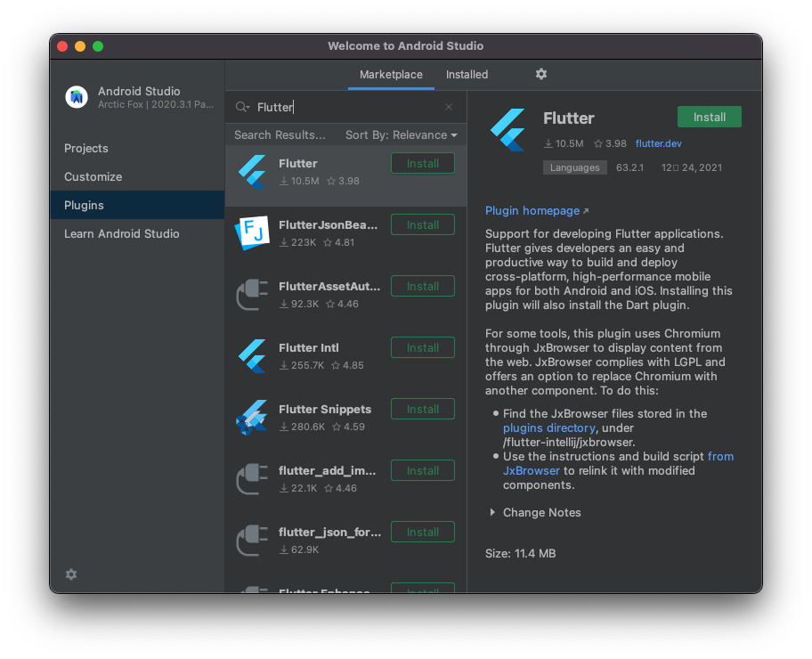
Task: Install the Flutter Intl plugin
Action: [423, 347]
